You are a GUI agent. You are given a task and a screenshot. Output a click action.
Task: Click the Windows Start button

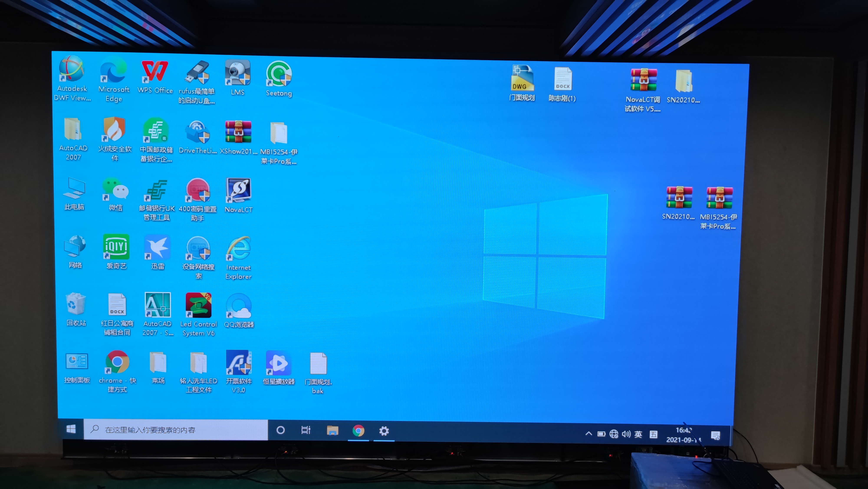(x=71, y=429)
